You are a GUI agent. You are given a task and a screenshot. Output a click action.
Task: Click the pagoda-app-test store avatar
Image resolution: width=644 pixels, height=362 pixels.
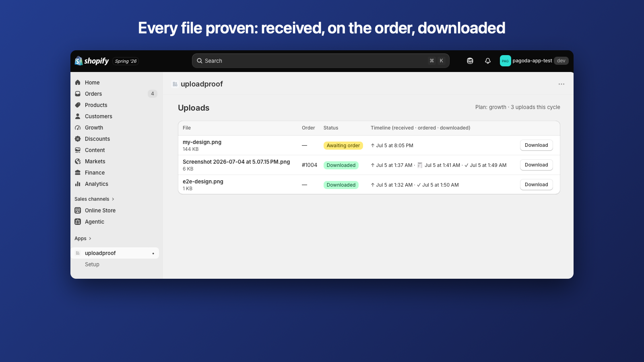(x=505, y=61)
